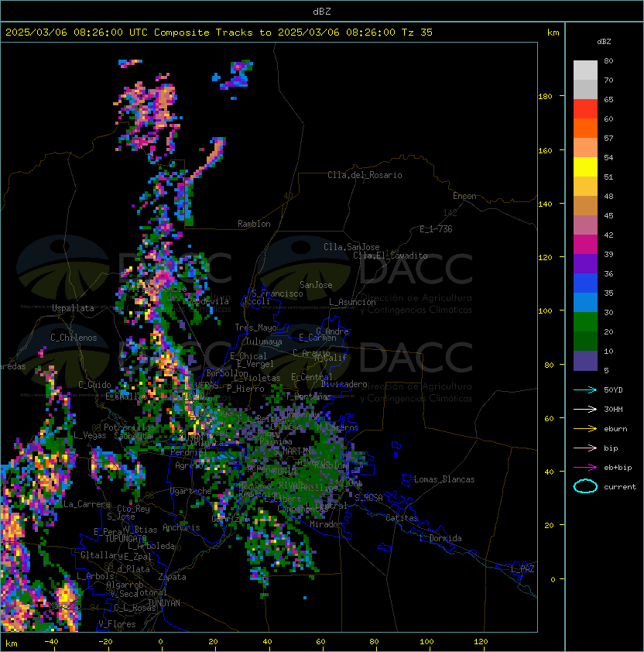Click the '180' tick on vertical axis

pyautogui.click(x=545, y=97)
